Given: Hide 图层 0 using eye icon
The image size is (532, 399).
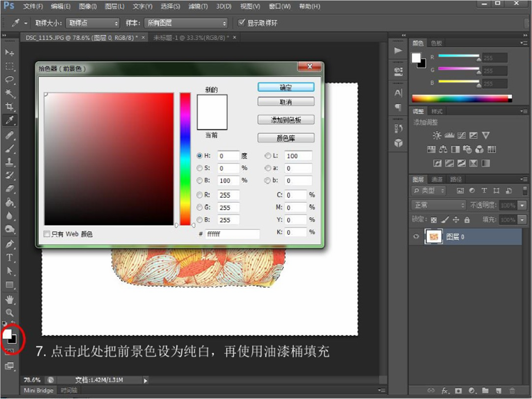Looking at the screenshot, I should [416, 236].
